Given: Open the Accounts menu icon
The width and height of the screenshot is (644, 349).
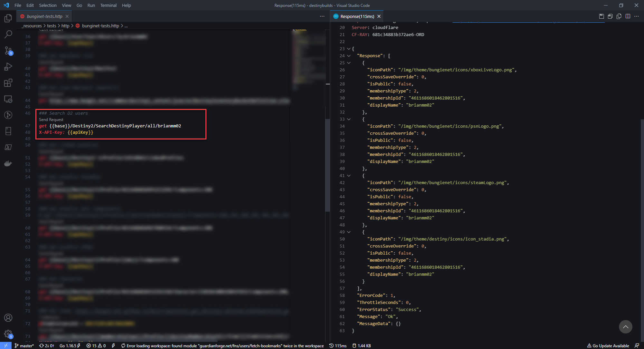Looking at the screenshot, I should pyautogui.click(x=8, y=318).
